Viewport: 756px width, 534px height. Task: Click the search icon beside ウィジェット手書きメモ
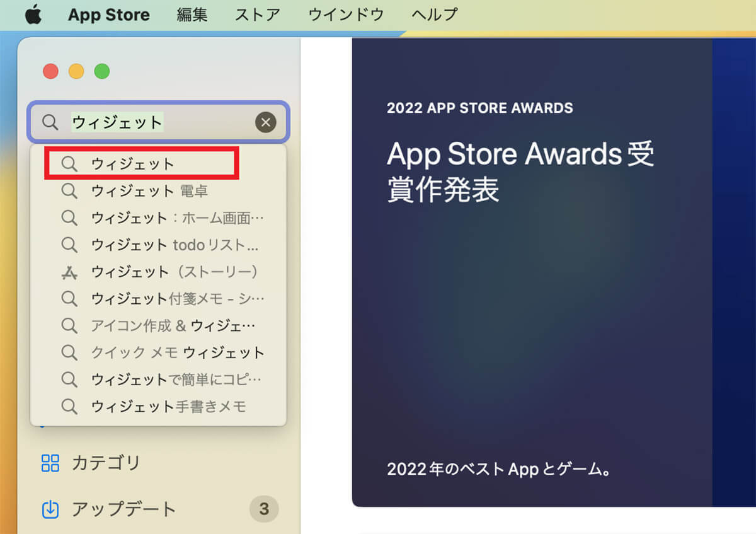click(69, 407)
